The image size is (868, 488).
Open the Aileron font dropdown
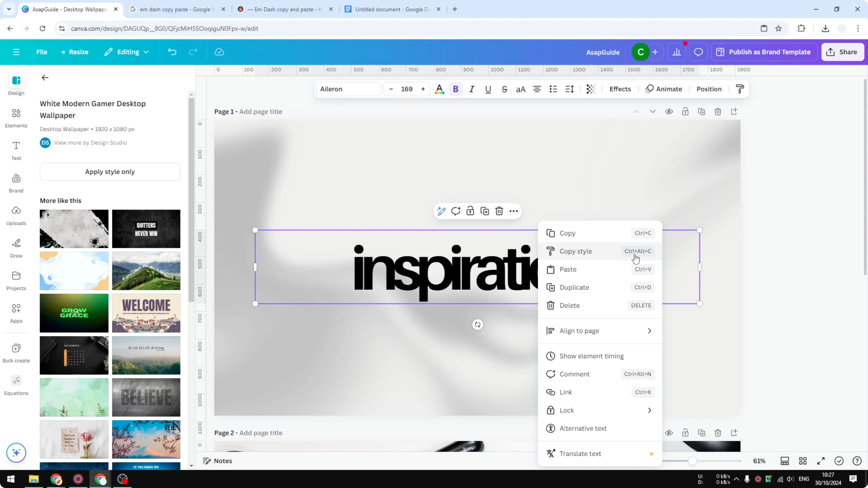click(348, 89)
